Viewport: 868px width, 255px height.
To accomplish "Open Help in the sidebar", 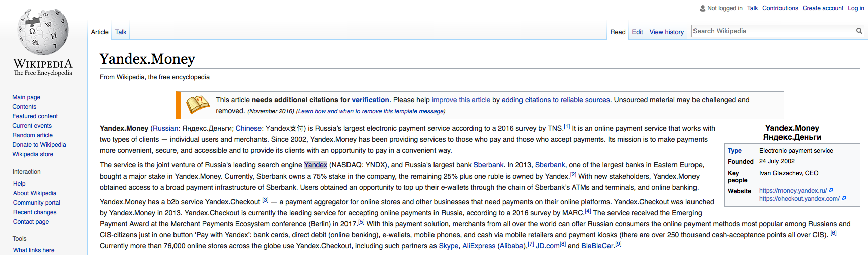I will (x=19, y=184).
